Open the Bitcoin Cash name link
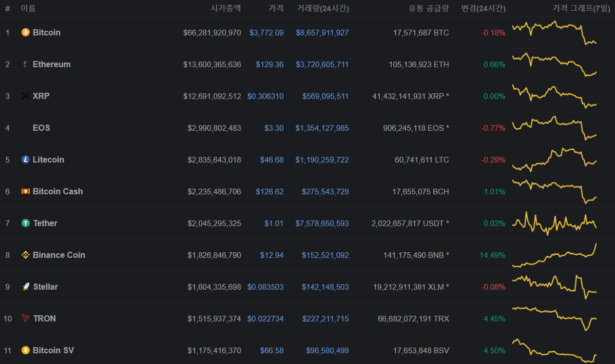The image size is (615, 364). pyautogui.click(x=57, y=191)
